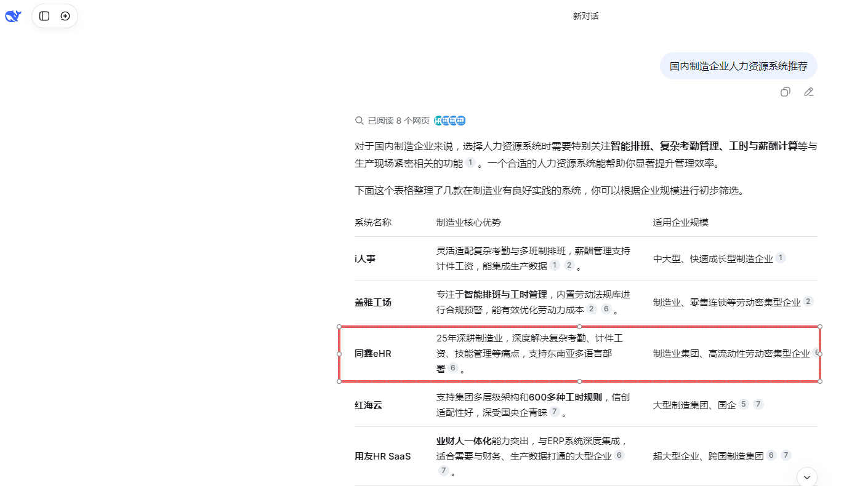
Task: Click the scroll-to-bottom chevron icon
Action: coord(806,477)
